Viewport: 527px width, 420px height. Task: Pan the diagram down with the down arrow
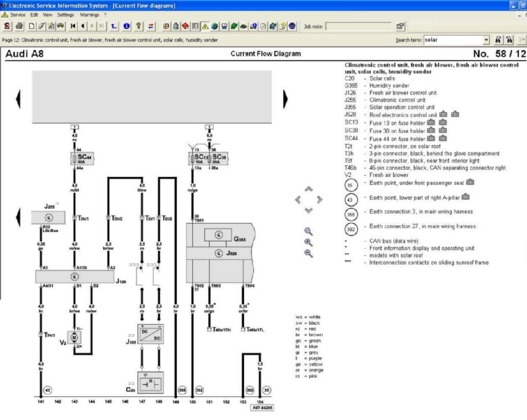(309, 211)
